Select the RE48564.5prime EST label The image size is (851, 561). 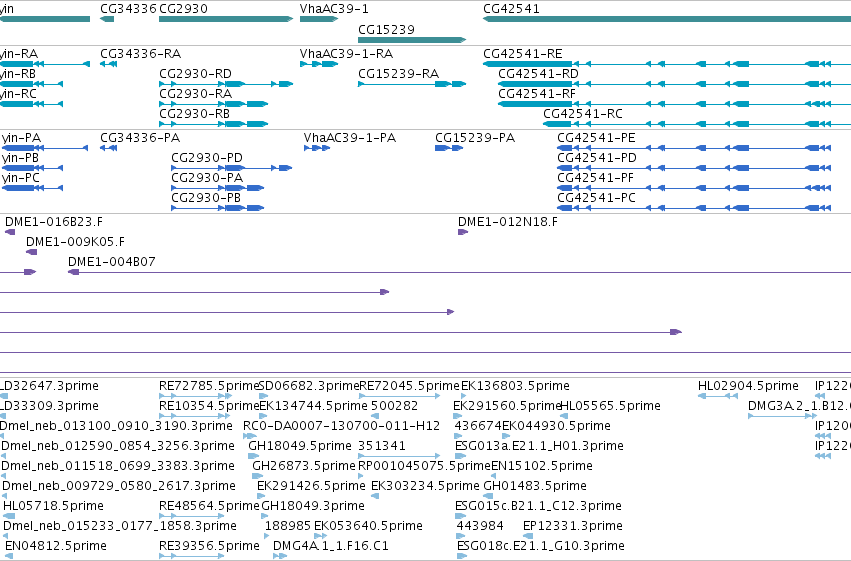click(x=209, y=506)
